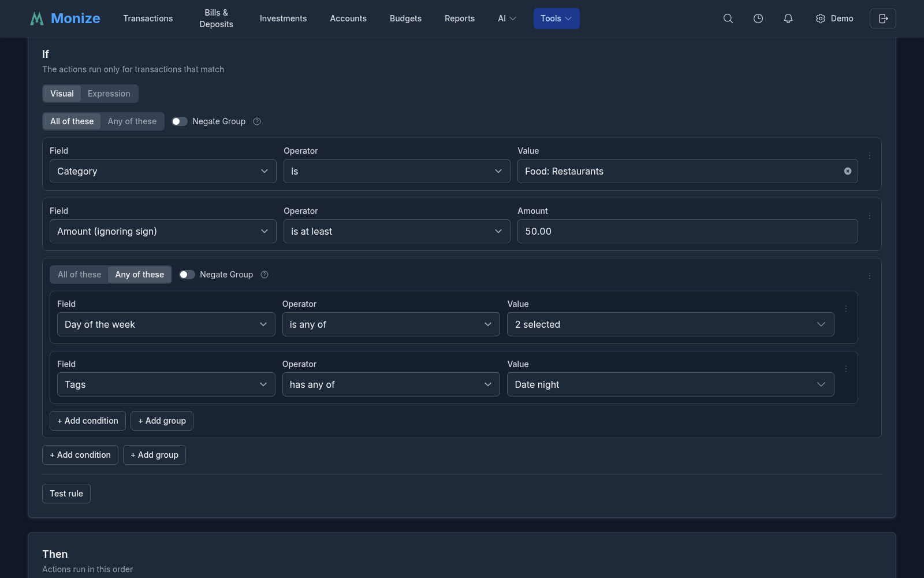Select nested group's 'Any of these' option

(140, 275)
